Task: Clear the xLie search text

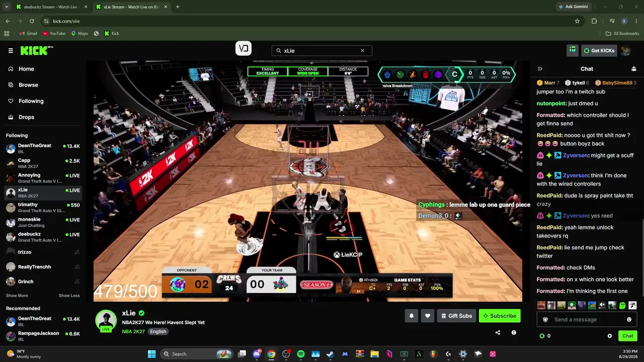Action: pyautogui.click(x=362, y=50)
